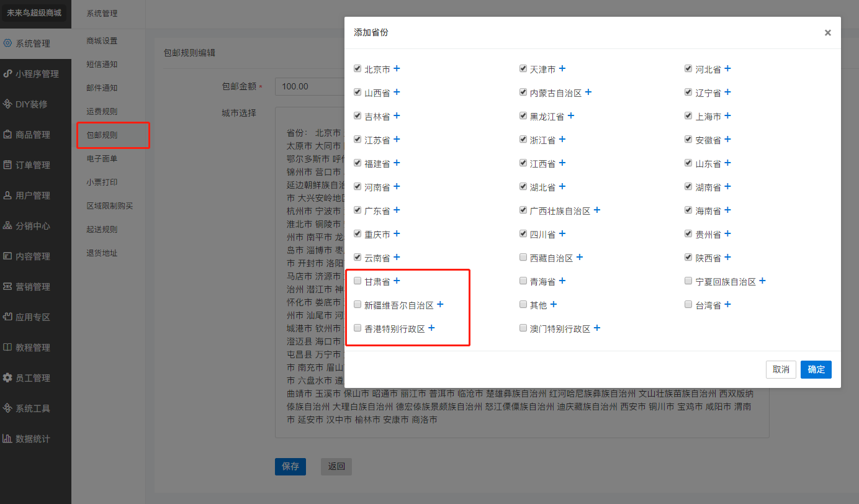Viewport: 859px width, 504px height.
Task: Open 运费规则 in the submenu
Action: pyautogui.click(x=102, y=112)
